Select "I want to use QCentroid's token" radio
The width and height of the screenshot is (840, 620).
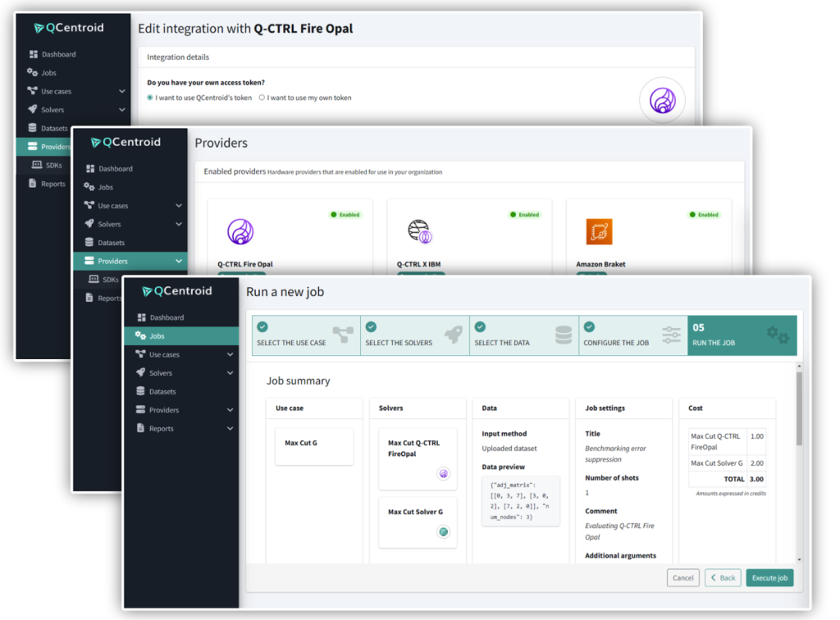150,98
